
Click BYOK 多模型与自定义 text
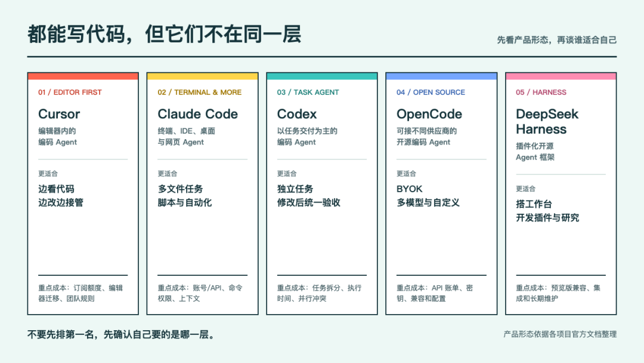[x=428, y=196]
